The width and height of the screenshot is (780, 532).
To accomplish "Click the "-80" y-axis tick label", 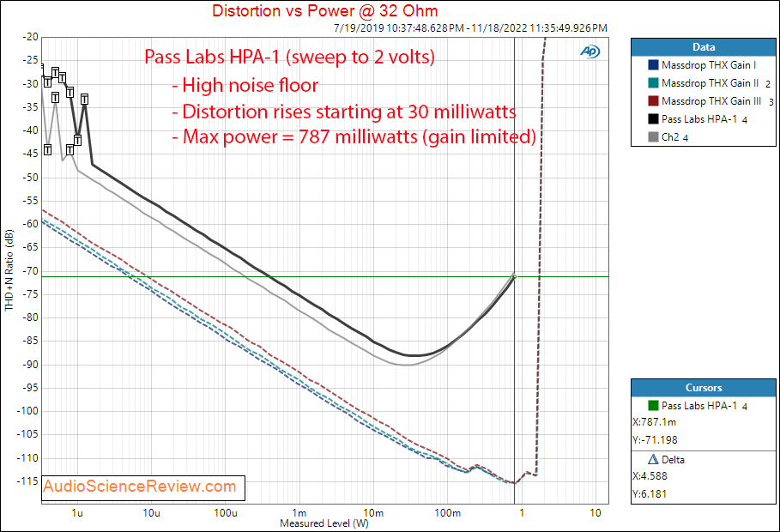I will coord(30,317).
